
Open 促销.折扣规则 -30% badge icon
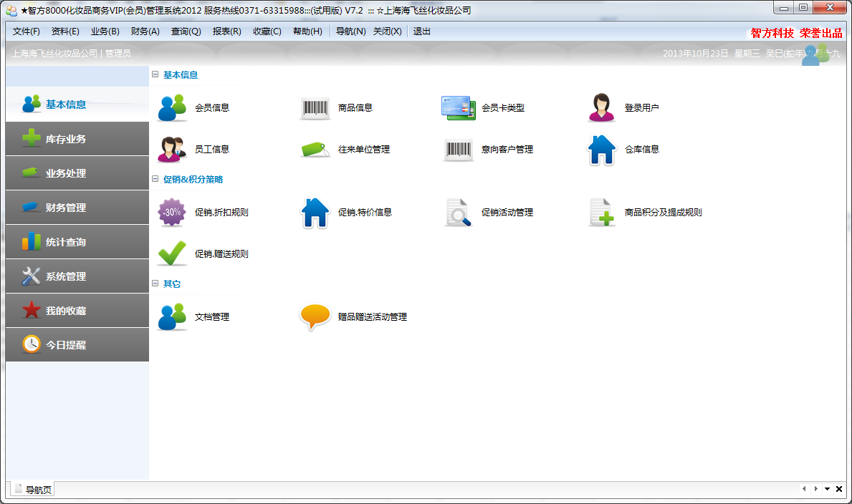pos(172,213)
